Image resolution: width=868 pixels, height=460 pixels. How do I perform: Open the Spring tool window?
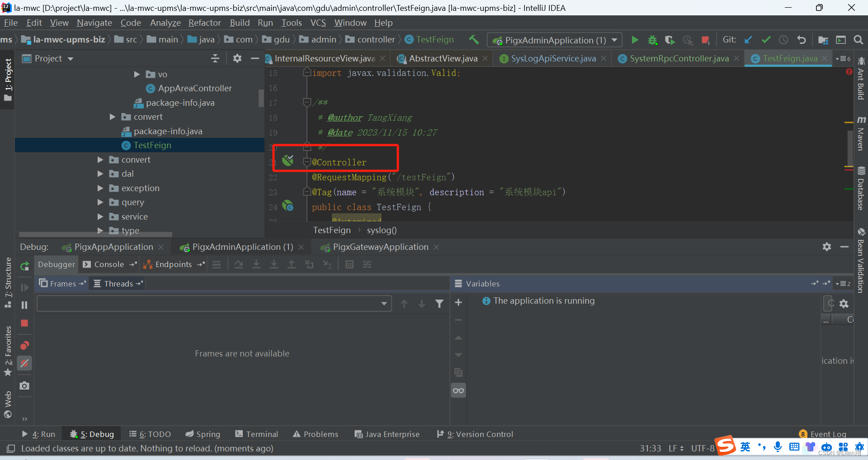point(203,434)
